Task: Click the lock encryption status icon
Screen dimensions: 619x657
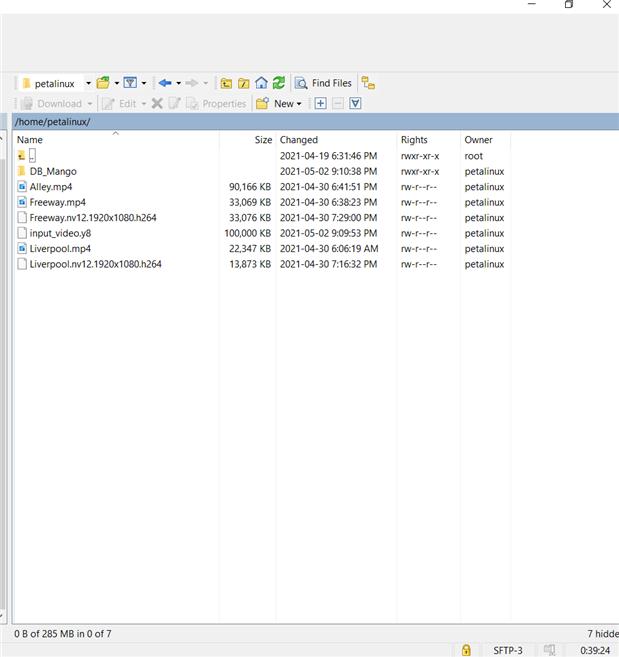Action: tap(466, 650)
